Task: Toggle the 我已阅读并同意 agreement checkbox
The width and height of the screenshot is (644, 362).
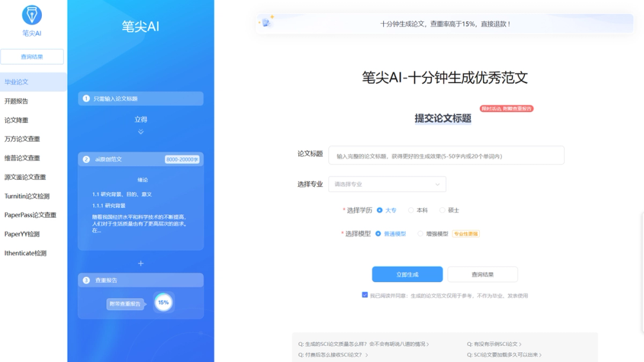Action: (x=365, y=295)
